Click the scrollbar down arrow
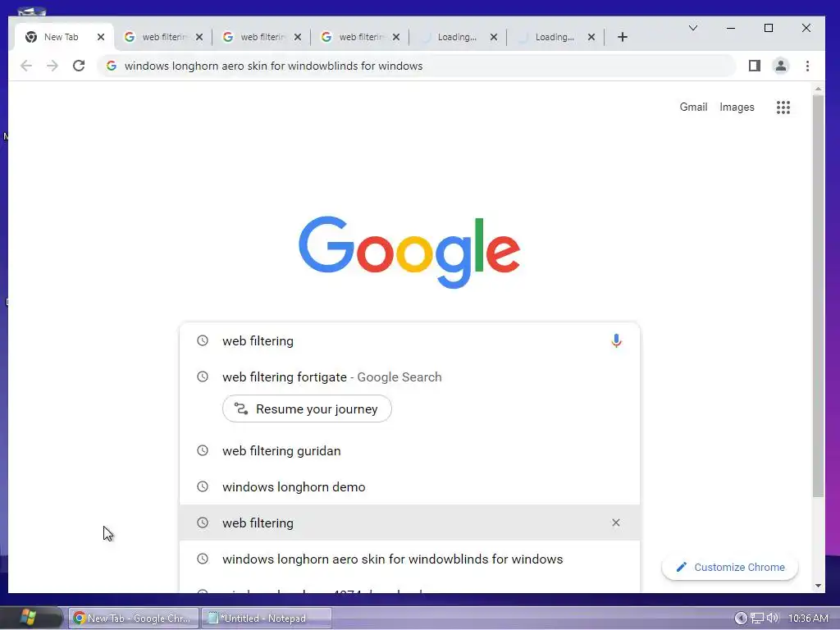The image size is (840, 630). (818, 586)
